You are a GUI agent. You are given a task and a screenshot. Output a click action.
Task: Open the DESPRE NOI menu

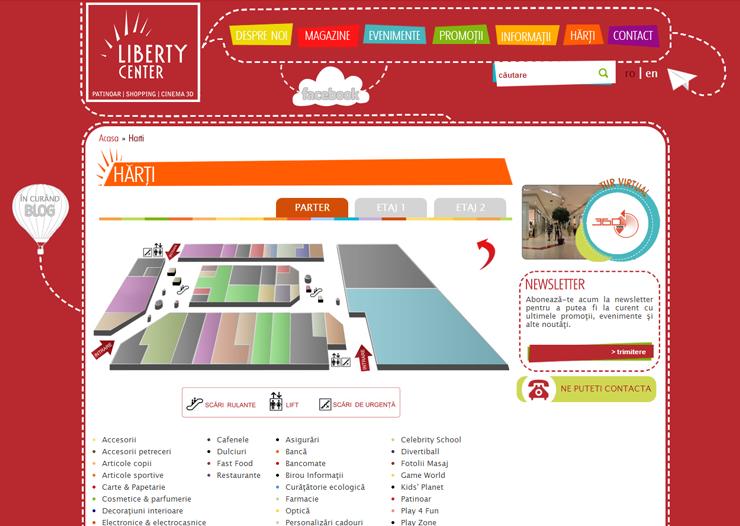261,35
